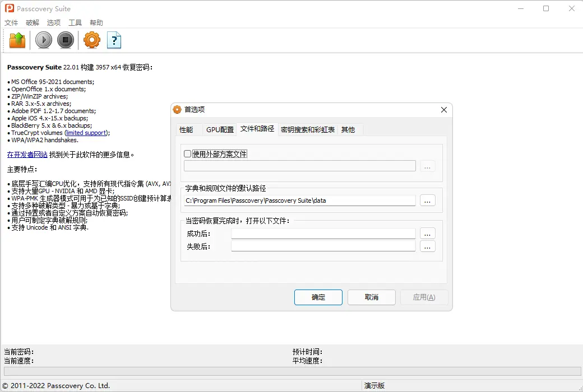This screenshot has height=392, width=583.
Task: Click the external scheme file path field
Action: (300, 166)
